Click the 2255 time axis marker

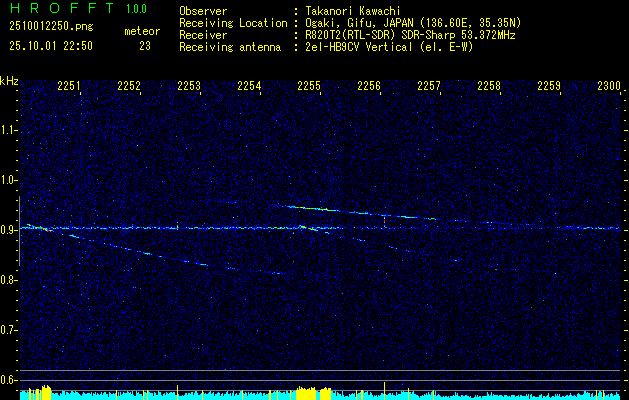[x=309, y=85]
